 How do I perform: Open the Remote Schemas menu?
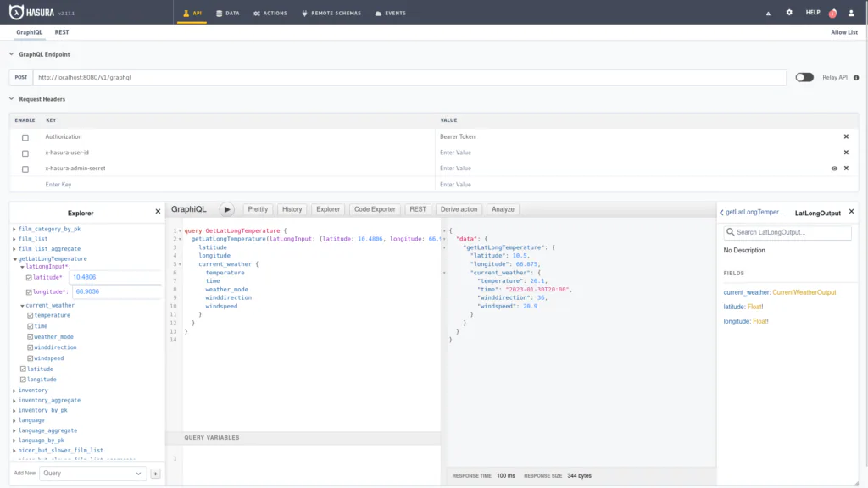[x=331, y=13]
